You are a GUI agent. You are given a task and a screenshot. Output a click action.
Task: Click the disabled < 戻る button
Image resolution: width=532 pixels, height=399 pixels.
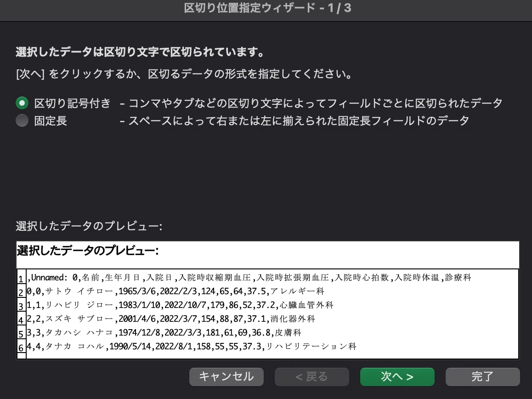[312, 376]
